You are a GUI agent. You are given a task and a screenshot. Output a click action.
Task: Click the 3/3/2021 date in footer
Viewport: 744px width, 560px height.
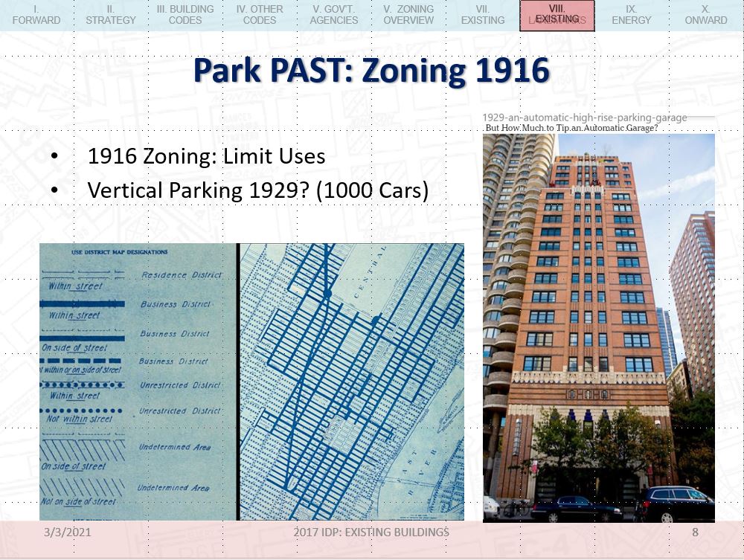[68, 532]
